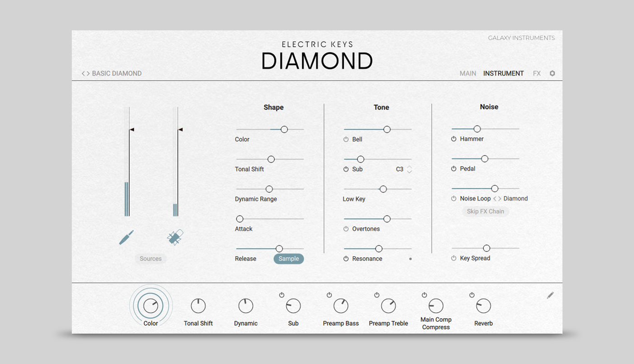634x364 pixels.
Task: Click the Noise Loop type selector arrows
Action: click(x=497, y=199)
